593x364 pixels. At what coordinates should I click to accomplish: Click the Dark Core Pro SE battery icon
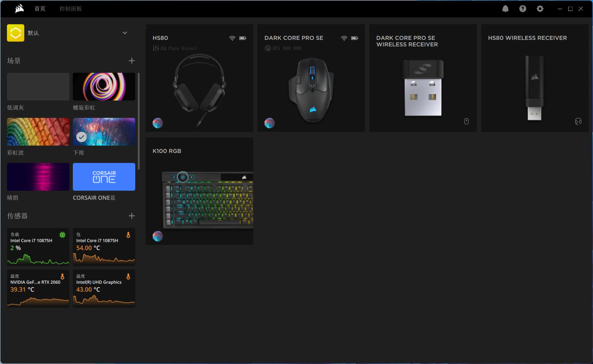(x=355, y=38)
